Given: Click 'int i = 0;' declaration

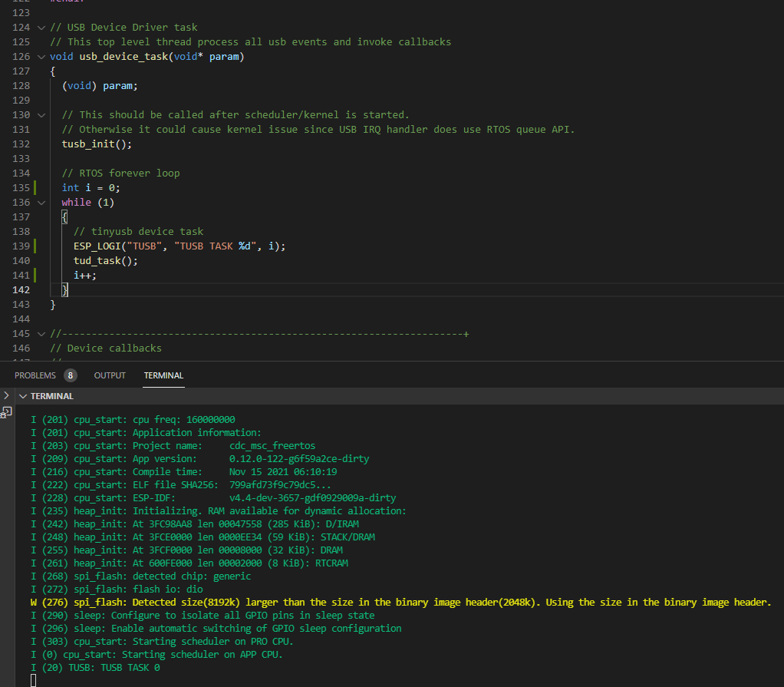Looking at the screenshot, I should point(91,187).
